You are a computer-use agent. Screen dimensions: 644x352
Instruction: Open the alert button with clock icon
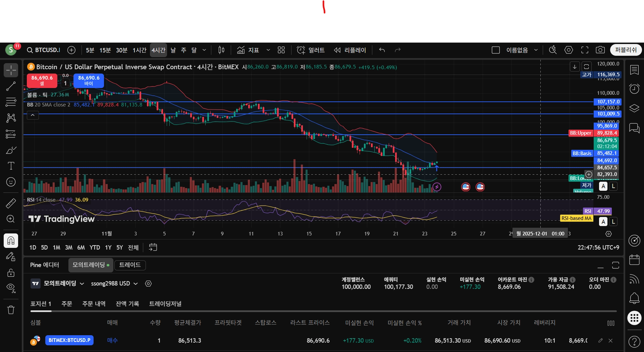[x=311, y=50]
